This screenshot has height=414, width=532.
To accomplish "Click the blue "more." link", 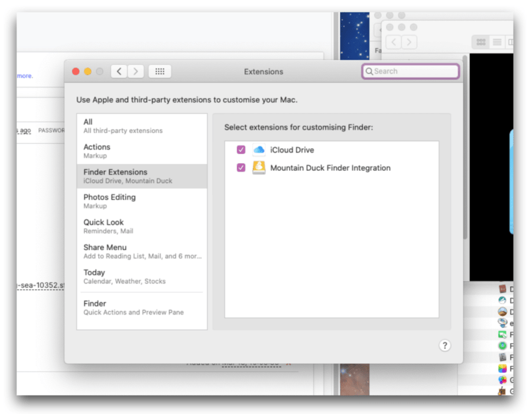I will coord(25,76).
